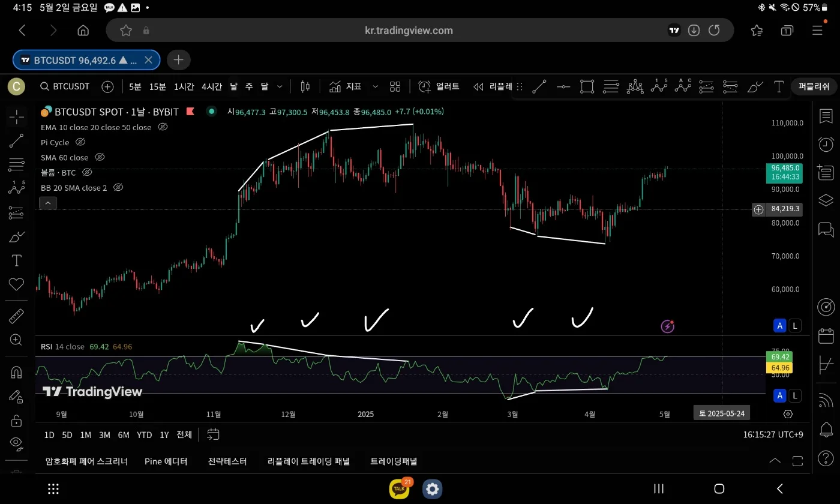Open the BTCUSDT symbol search field
Image resolution: width=840 pixels, height=504 pixels.
[65, 86]
